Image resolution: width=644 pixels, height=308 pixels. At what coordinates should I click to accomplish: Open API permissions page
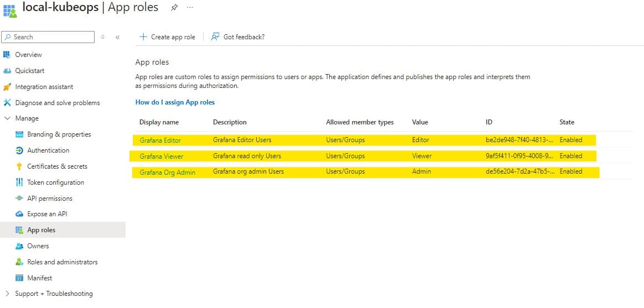(x=50, y=199)
